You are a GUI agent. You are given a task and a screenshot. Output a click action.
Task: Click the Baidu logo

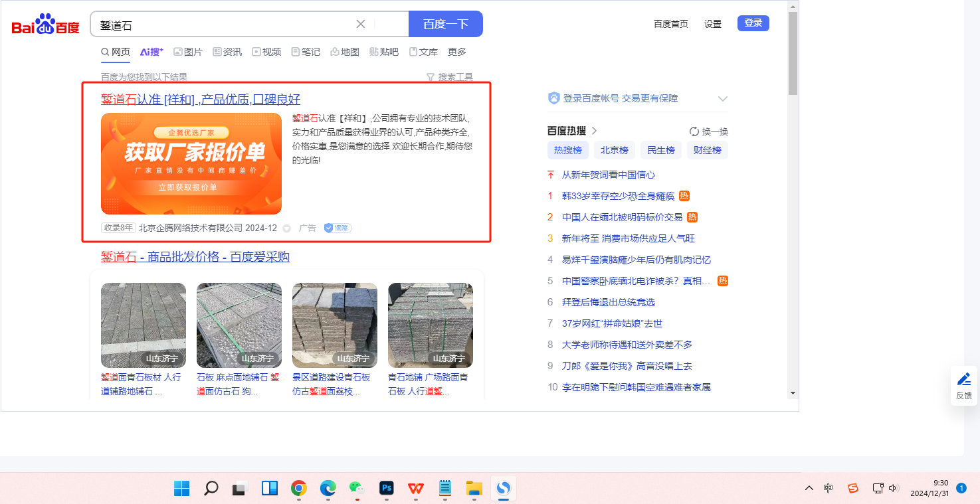pyautogui.click(x=45, y=25)
